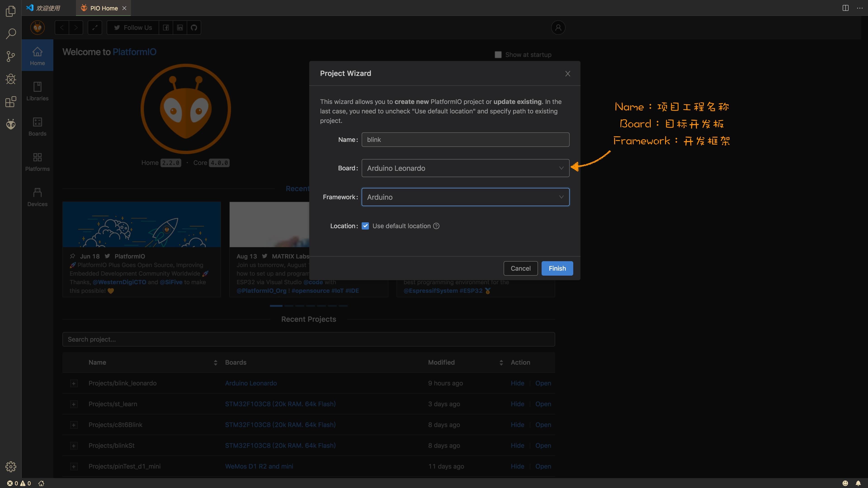
Task: Click the GitHub icon in PIO toolbar
Action: pos(194,28)
